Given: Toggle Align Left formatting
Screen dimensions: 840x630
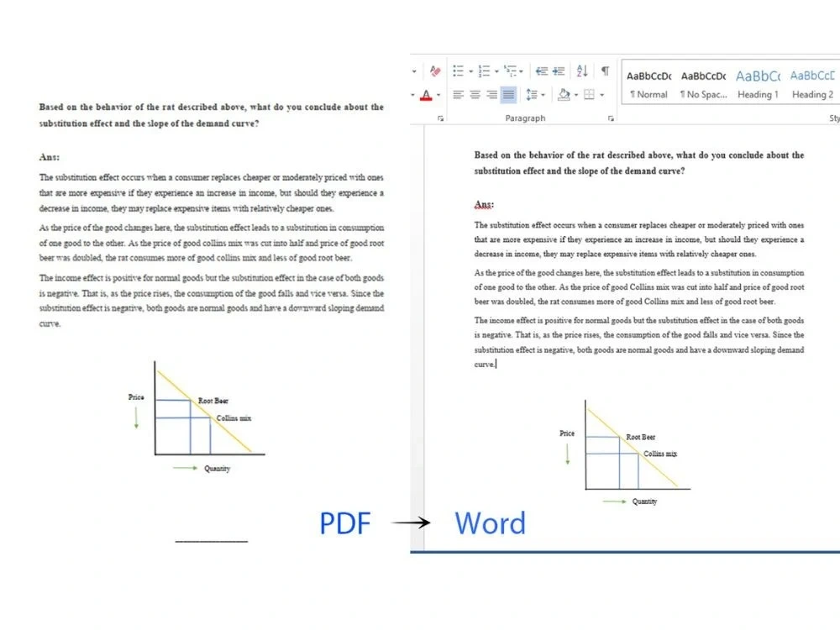Looking at the screenshot, I should 458,94.
